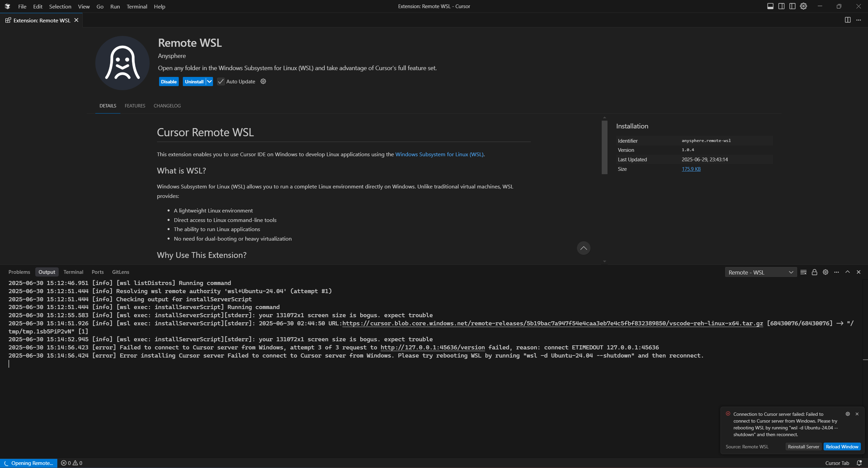This screenshot has width=868, height=468.
Task: Open the Selection menu
Action: 60,6
